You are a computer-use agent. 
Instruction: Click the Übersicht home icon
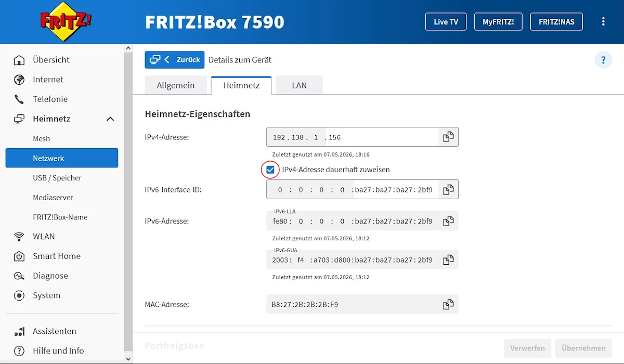(19, 60)
